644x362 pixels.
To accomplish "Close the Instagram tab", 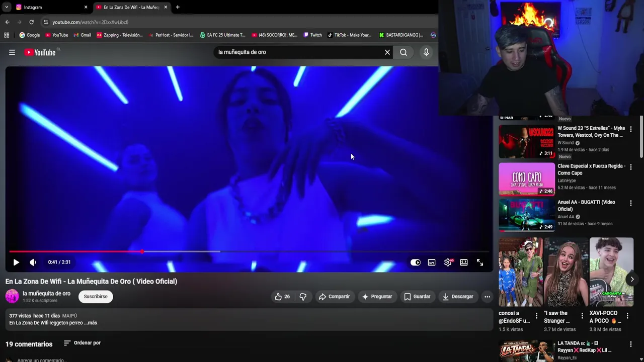I will click(x=86, y=7).
